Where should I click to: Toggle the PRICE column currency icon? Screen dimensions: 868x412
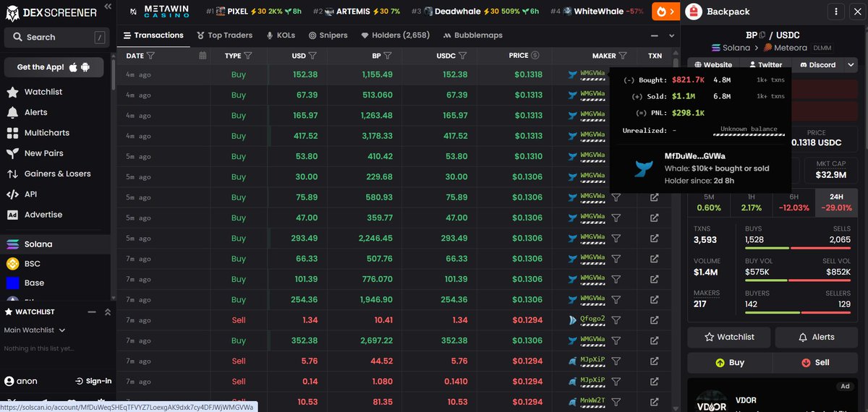(x=535, y=55)
